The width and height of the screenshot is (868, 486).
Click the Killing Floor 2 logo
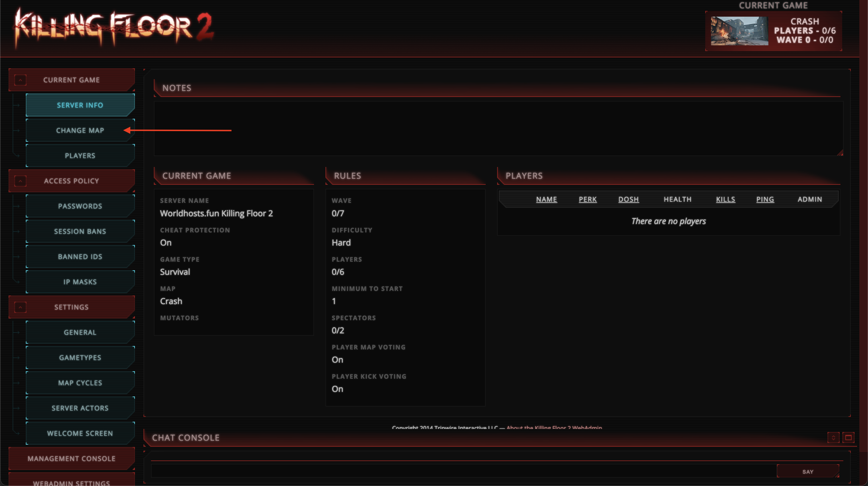(x=114, y=28)
